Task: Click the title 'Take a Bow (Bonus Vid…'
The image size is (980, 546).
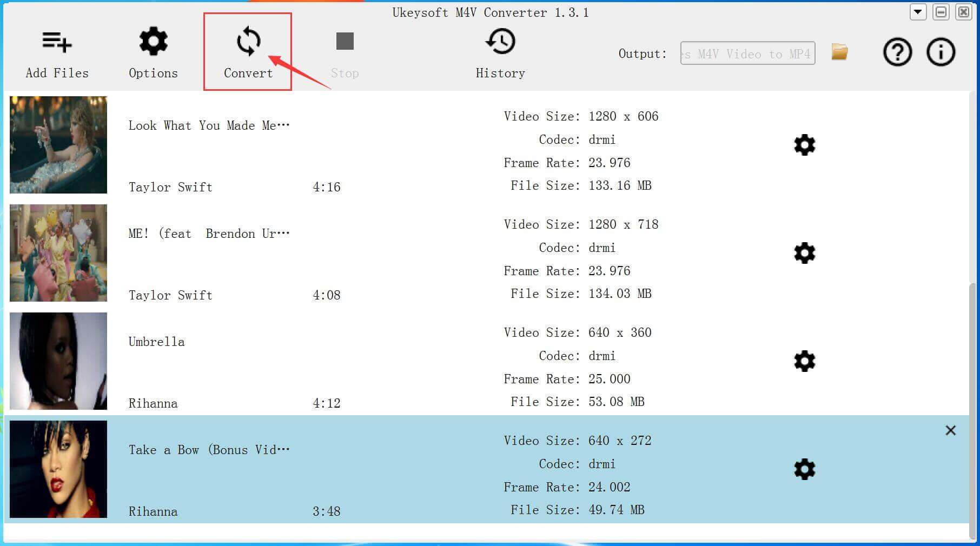Action: pyautogui.click(x=209, y=450)
